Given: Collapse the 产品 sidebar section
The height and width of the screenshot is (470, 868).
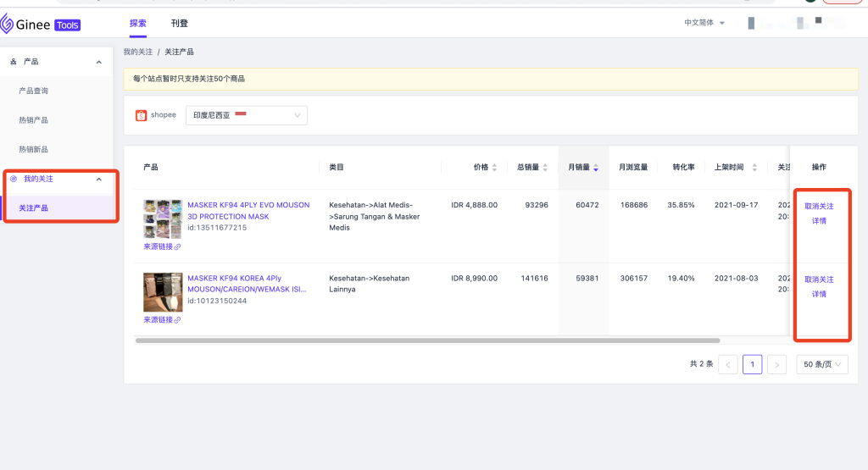Looking at the screenshot, I should [98, 62].
